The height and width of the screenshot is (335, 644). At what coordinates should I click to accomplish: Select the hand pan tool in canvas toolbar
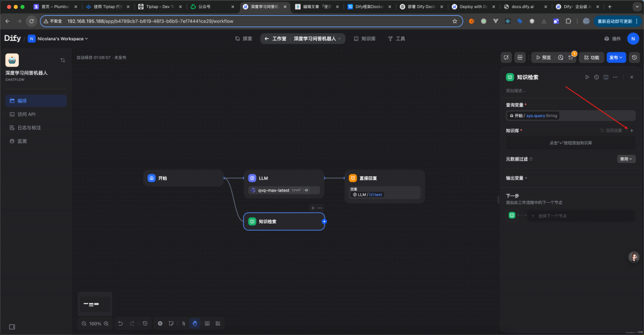point(195,323)
